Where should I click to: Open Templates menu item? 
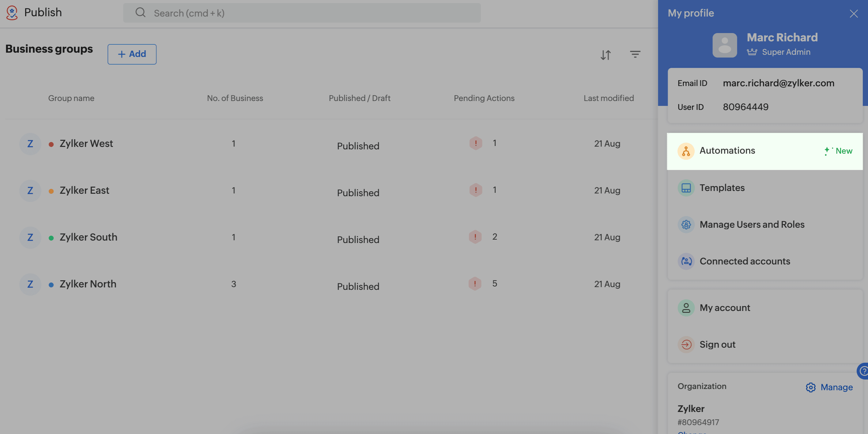(764, 188)
